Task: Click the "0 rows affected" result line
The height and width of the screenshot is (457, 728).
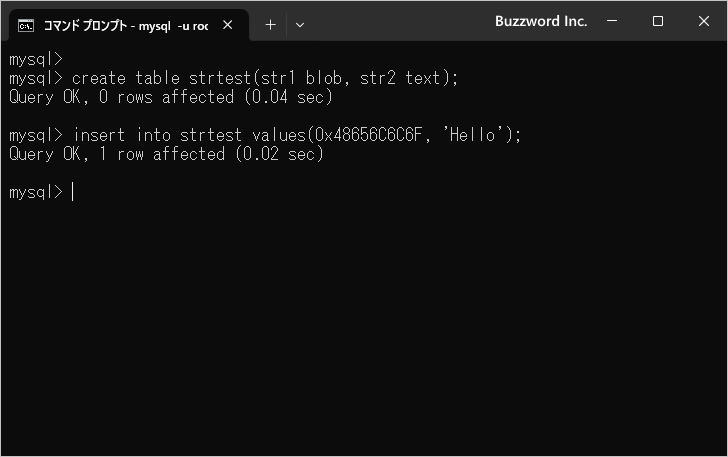Action: (170, 97)
